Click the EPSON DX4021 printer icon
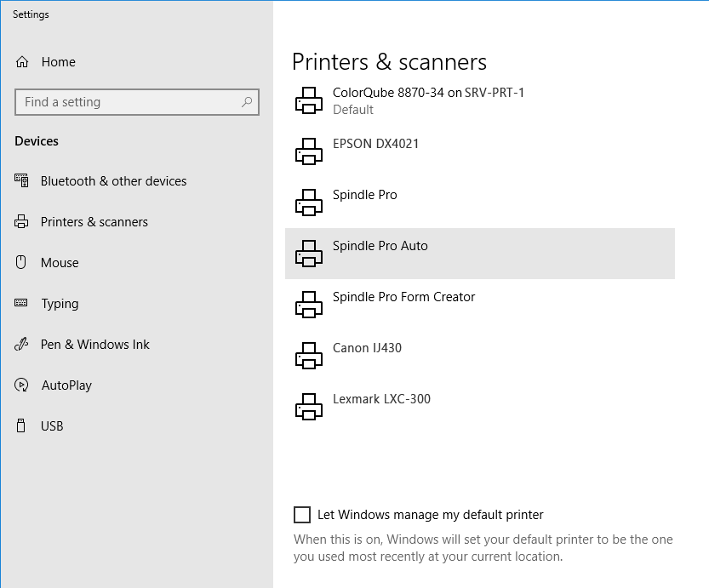 pyautogui.click(x=309, y=151)
